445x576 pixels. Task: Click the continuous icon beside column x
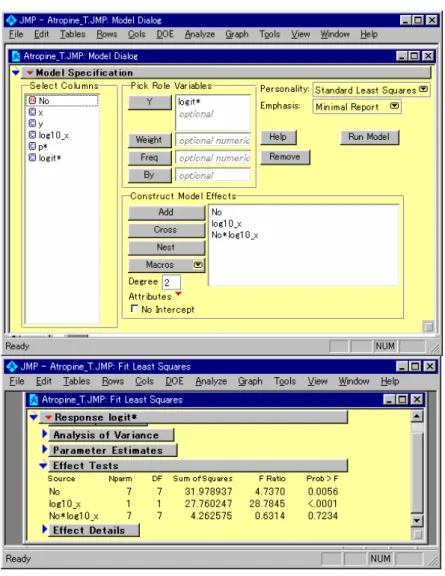click(x=32, y=112)
